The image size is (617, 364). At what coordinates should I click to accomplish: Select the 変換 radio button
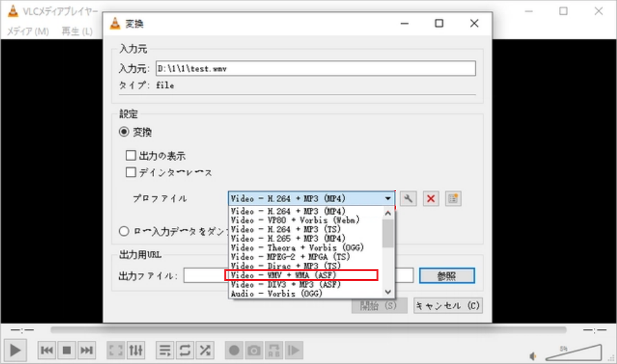tap(124, 131)
